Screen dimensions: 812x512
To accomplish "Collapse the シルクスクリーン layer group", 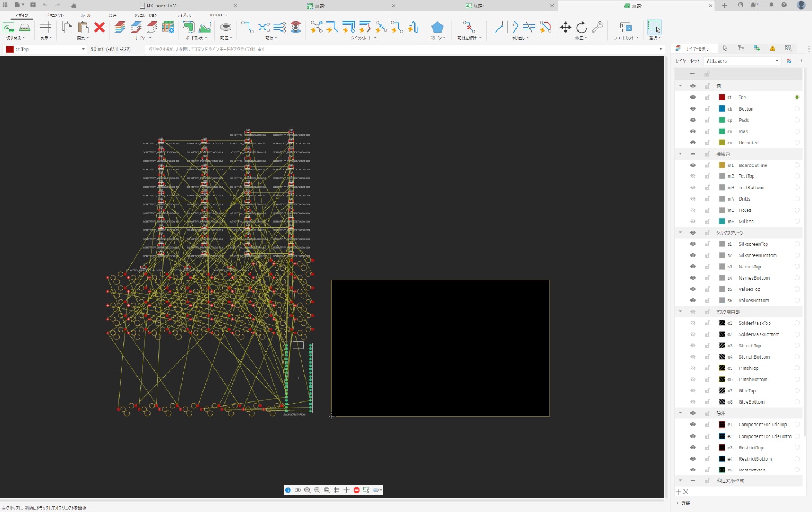I will (681, 233).
